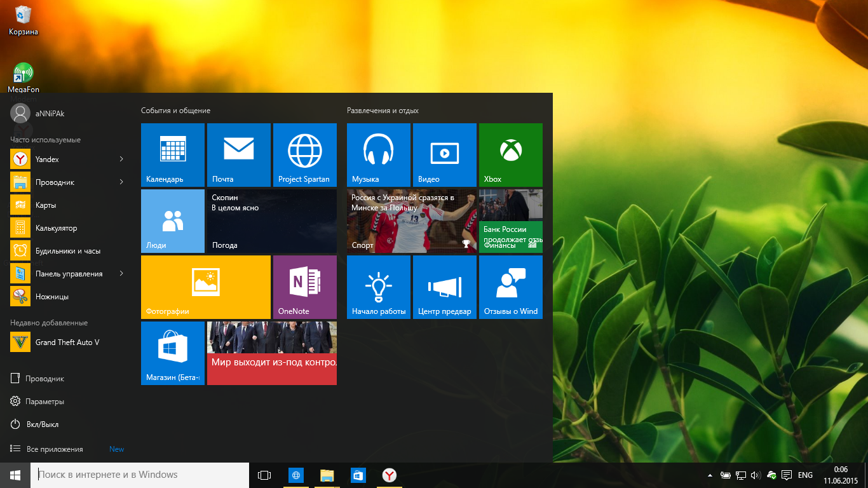Expand the Проводник submenu arrow in frequent list

121,182
